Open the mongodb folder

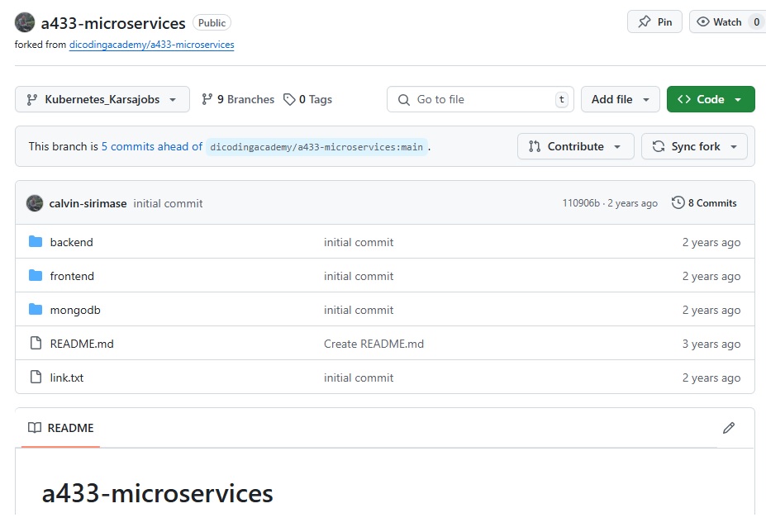[75, 311]
